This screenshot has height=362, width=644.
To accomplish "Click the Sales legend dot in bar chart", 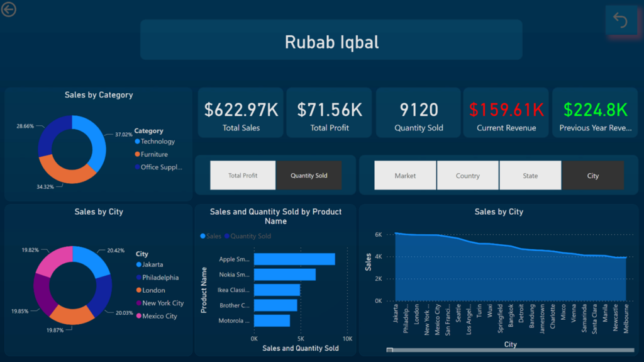I will (x=203, y=236).
